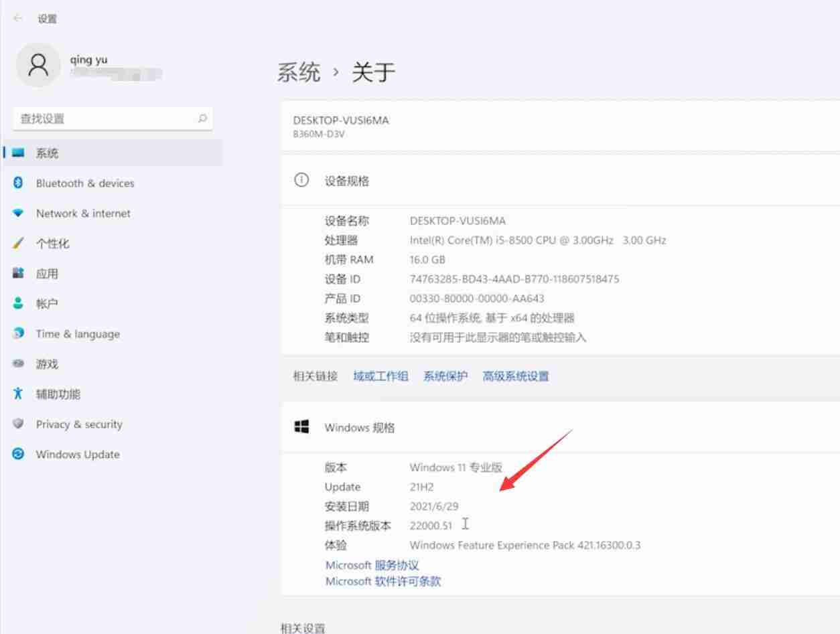Open Privacy & security settings
Image resolution: width=840 pixels, height=634 pixels.
pos(78,424)
